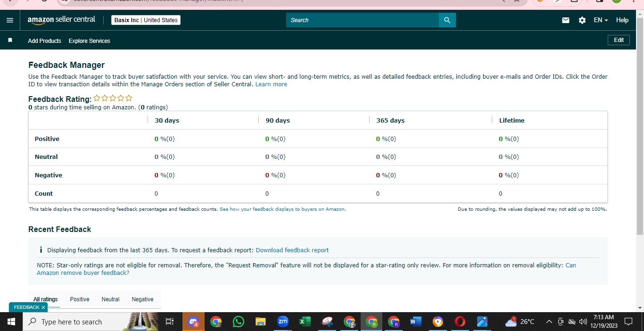644x331 pixels.
Task: Open See how your feedback displays link
Action: (282, 209)
